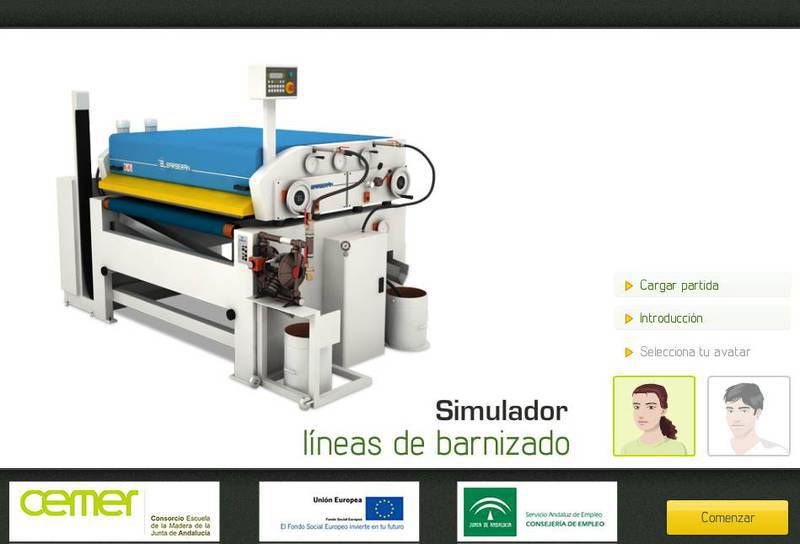Click the arrow beside Introducción
This screenshot has width=800, height=544.
coord(629,319)
